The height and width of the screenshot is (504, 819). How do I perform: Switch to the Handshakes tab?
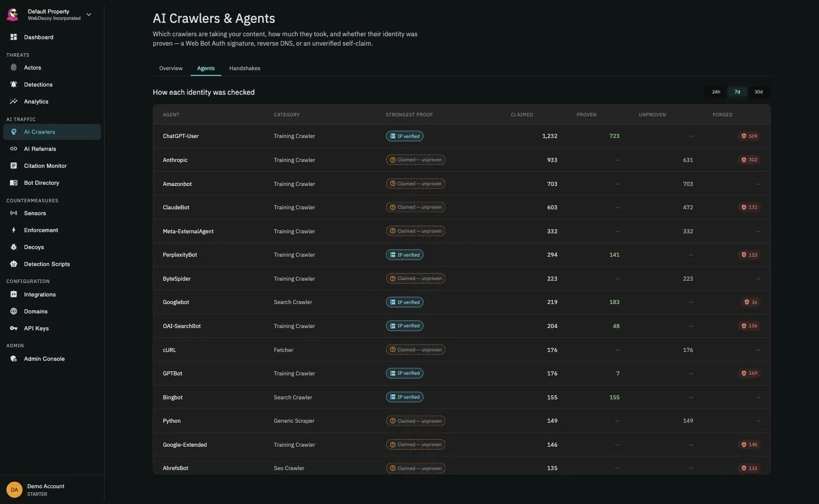point(245,68)
